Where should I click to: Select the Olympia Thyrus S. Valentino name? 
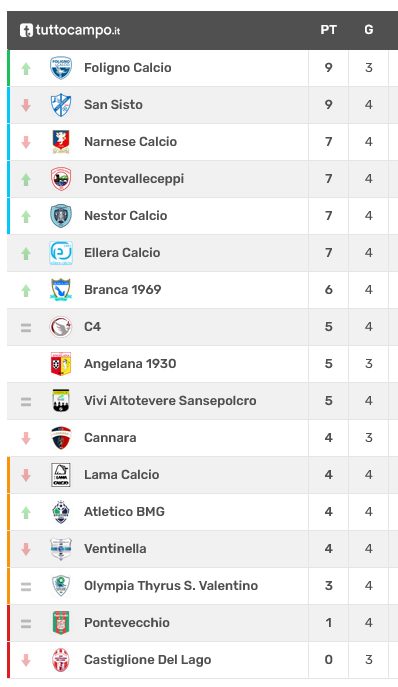(171, 586)
